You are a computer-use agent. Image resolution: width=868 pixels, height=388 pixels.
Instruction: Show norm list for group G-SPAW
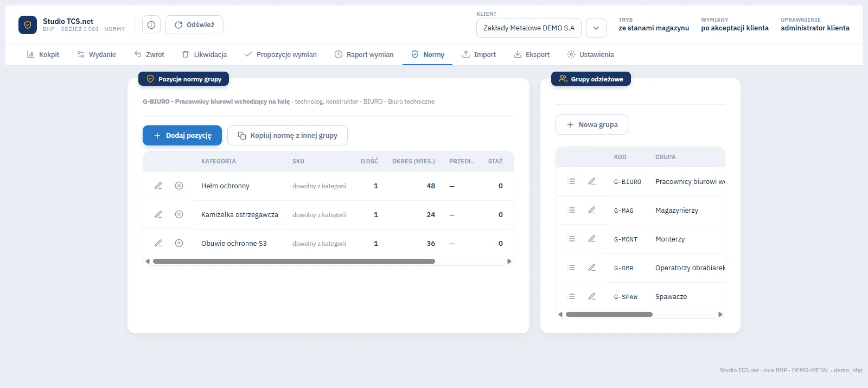pos(571,296)
